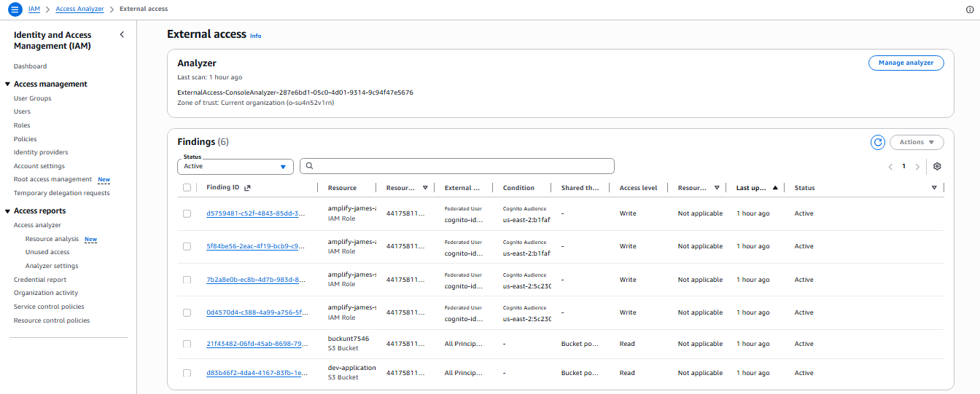Open finding d83b46f2-4da4-4167-83fb link
The image size is (980, 394).
[x=255, y=373]
